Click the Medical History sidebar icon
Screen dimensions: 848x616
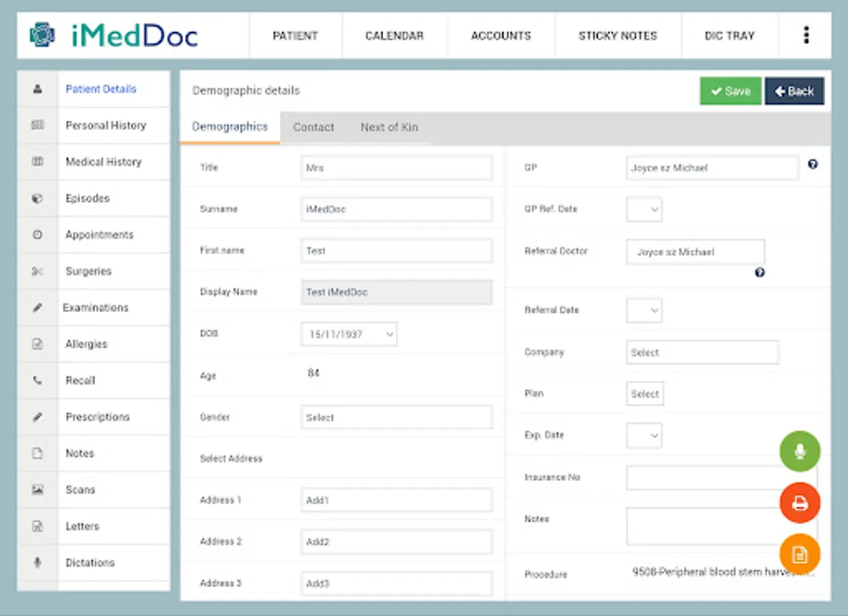(38, 162)
